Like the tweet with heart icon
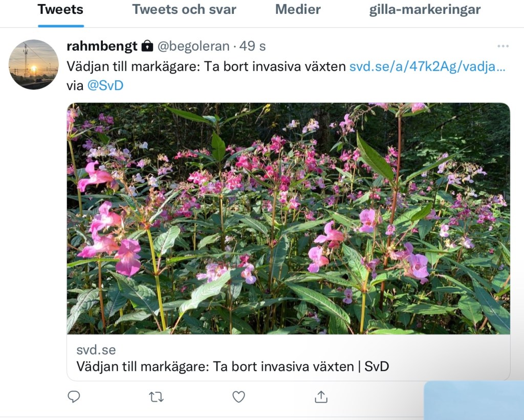The width and height of the screenshot is (524, 420). (238, 397)
